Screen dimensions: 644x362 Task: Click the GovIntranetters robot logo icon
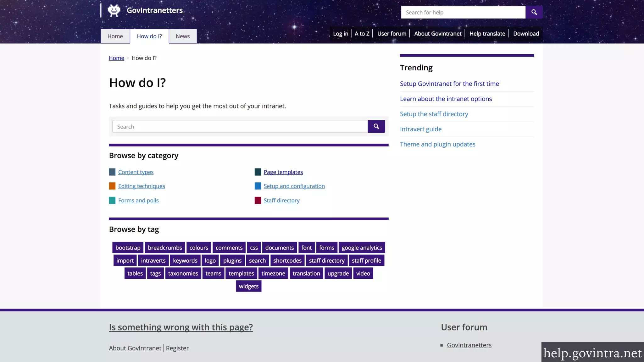pos(114,10)
